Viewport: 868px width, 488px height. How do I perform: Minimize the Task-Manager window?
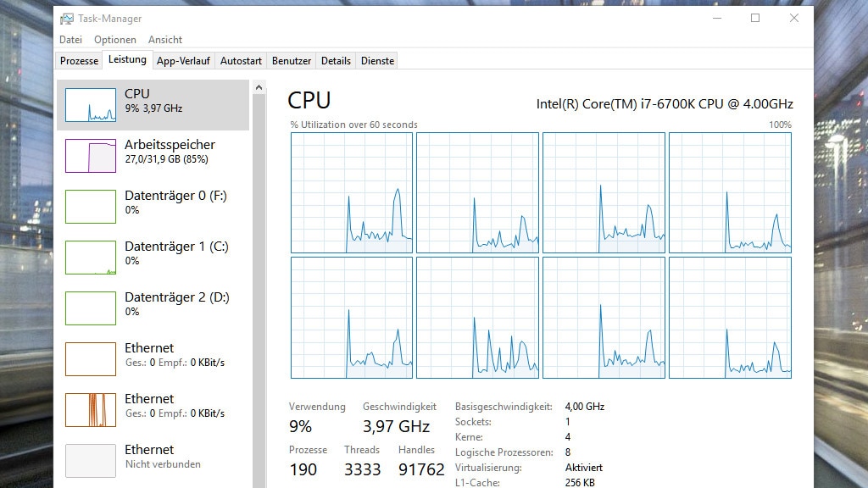click(x=717, y=19)
